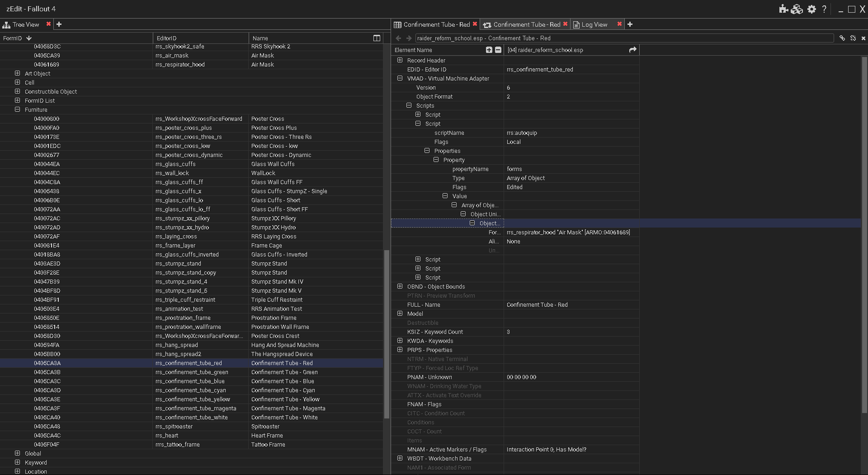The image size is (868, 475).
Task: Click the tree view vertical scrollbar
Action: click(387, 334)
